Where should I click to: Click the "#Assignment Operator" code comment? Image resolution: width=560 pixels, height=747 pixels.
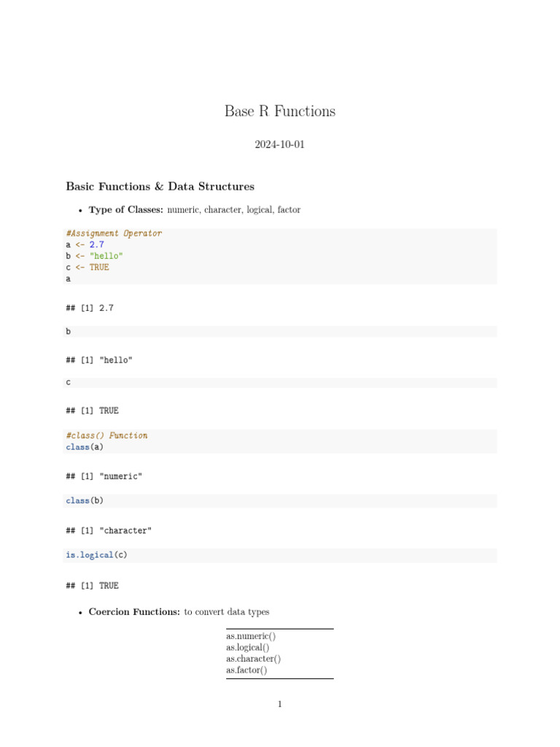point(114,233)
